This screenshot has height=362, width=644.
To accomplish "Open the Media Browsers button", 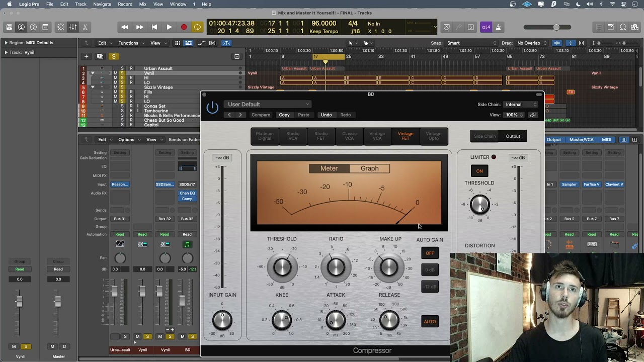I will click(635, 27).
